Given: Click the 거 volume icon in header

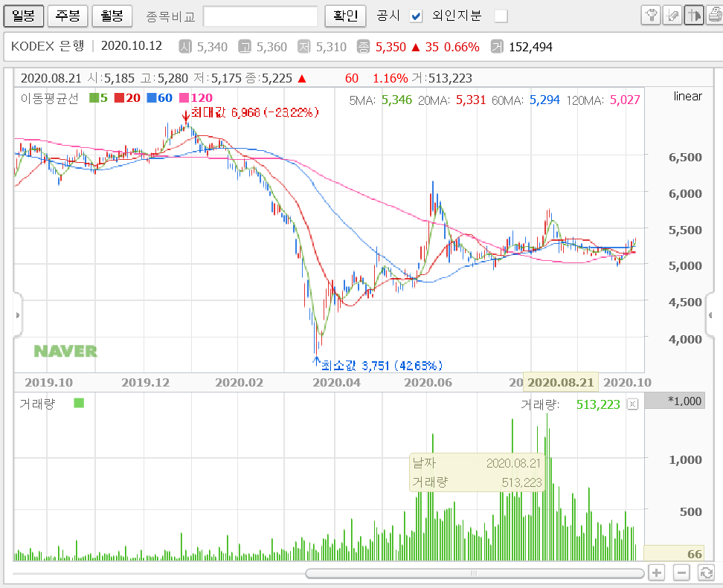Looking at the screenshot, I should pyautogui.click(x=497, y=47).
